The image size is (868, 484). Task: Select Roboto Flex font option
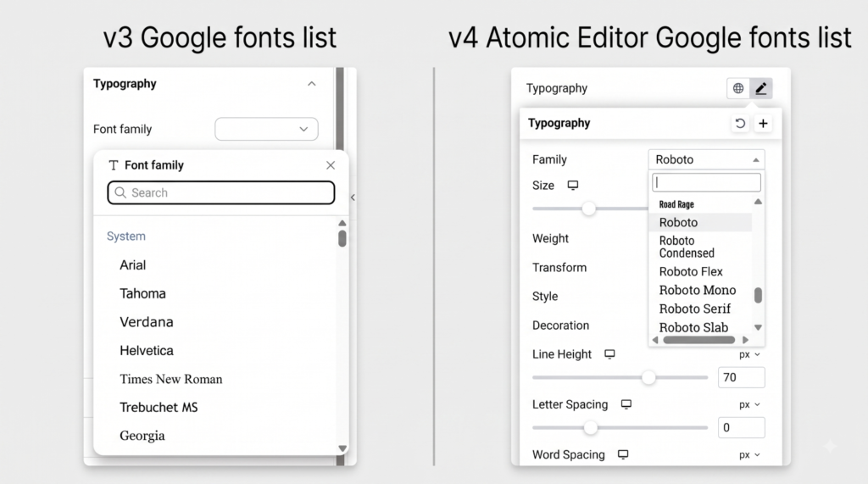pyautogui.click(x=691, y=271)
